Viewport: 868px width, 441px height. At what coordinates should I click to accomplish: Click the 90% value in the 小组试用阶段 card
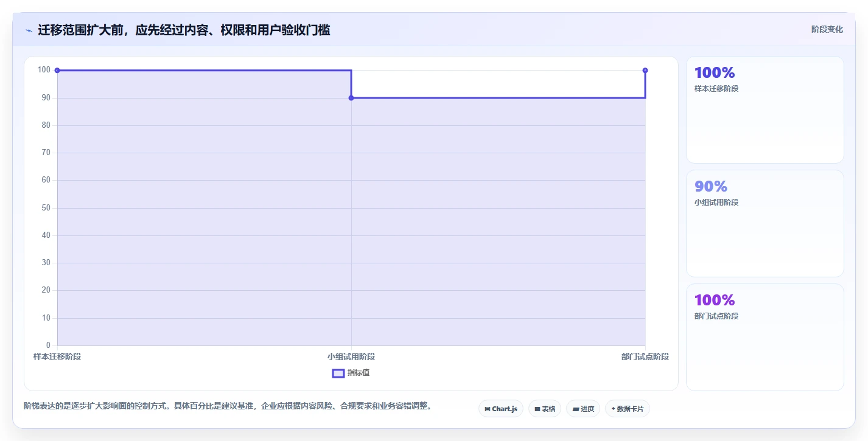(711, 186)
